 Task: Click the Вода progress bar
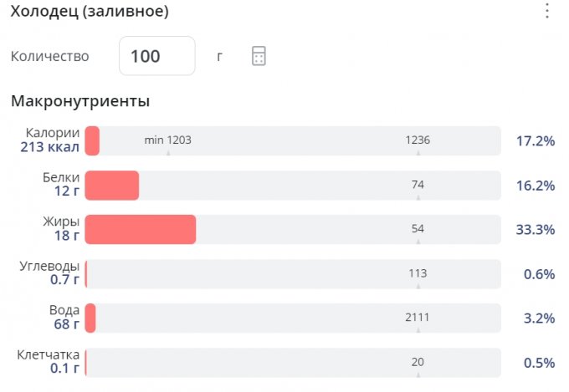293,318
